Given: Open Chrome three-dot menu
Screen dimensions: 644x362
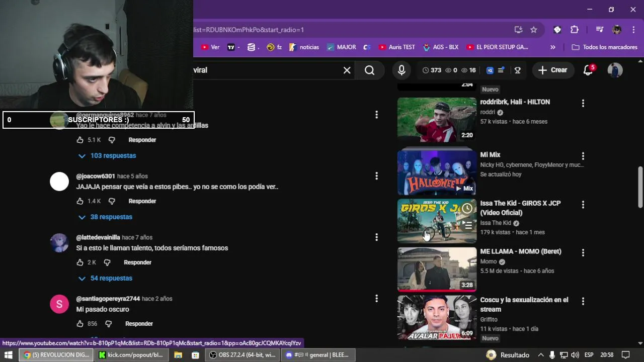Looking at the screenshot, I should 633,30.
